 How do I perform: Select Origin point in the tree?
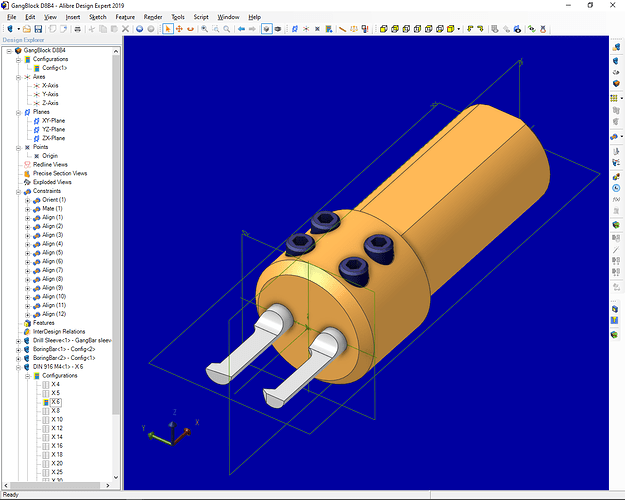(x=50, y=156)
